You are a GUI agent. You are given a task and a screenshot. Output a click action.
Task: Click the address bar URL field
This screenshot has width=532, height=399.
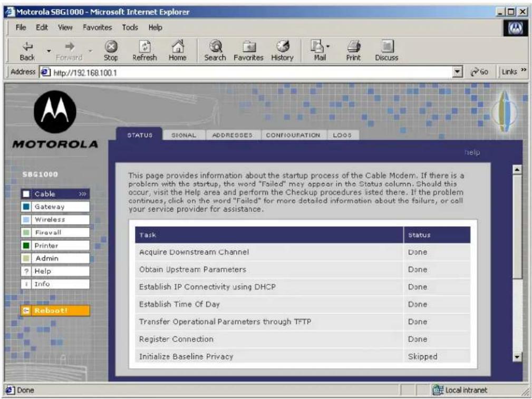(251, 72)
